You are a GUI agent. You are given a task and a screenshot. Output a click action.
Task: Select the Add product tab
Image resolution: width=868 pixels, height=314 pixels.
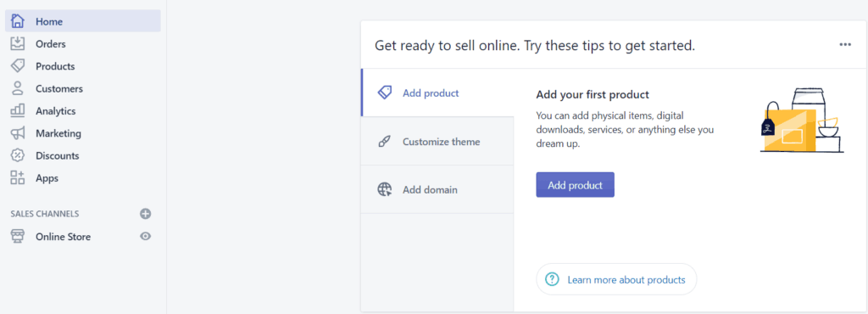[x=437, y=93]
